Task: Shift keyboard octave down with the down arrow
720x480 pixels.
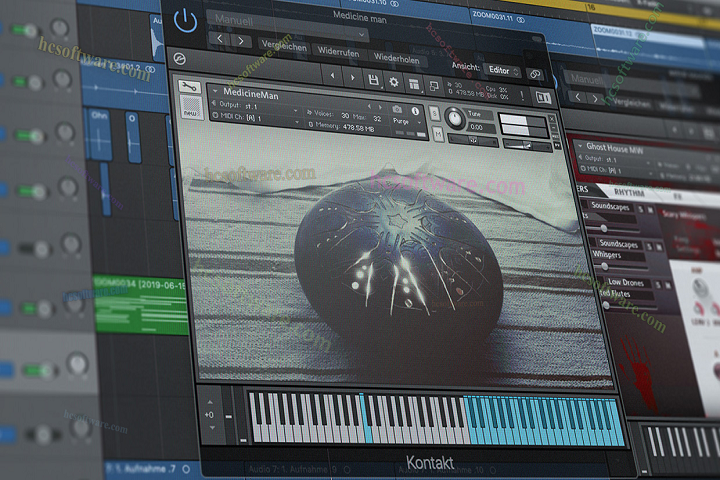Action: (x=212, y=428)
